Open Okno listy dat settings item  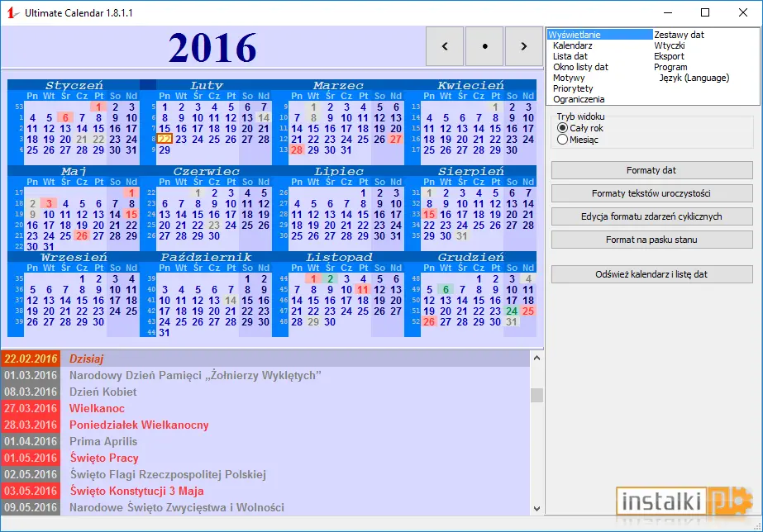(580, 67)
